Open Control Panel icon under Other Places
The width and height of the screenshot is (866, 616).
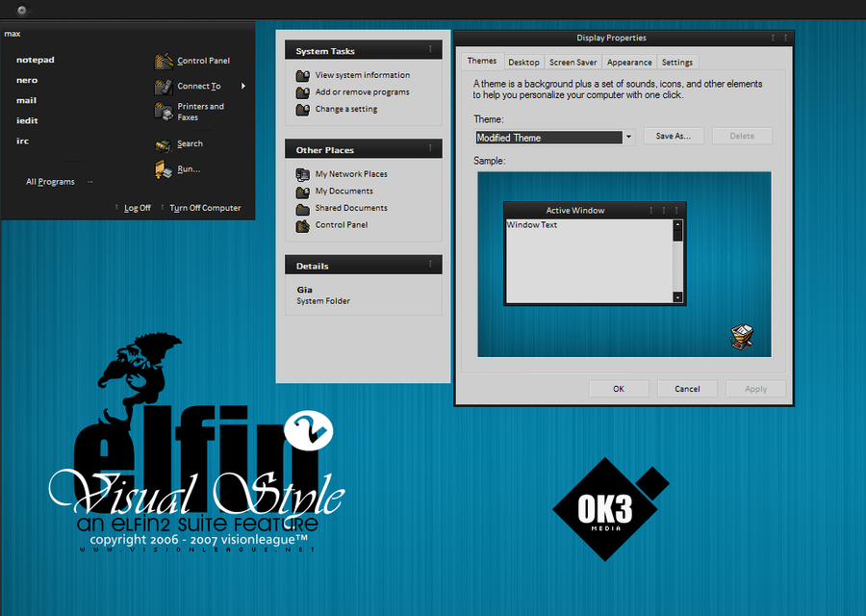(303, 226)
